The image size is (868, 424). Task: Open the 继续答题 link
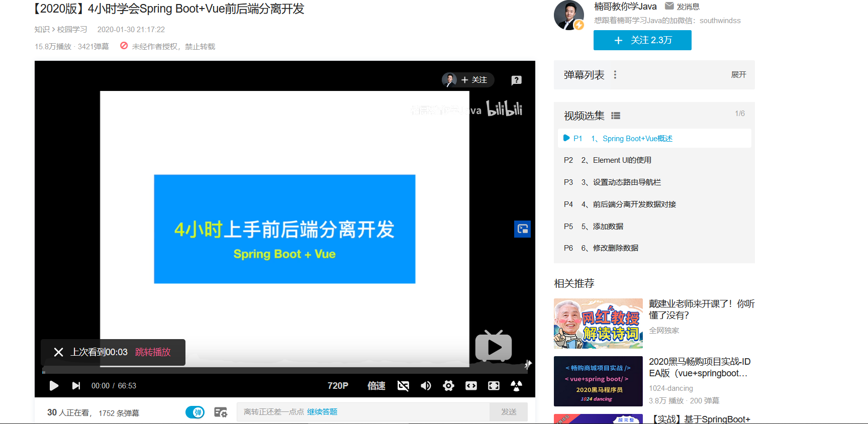[x=322, y=412]
